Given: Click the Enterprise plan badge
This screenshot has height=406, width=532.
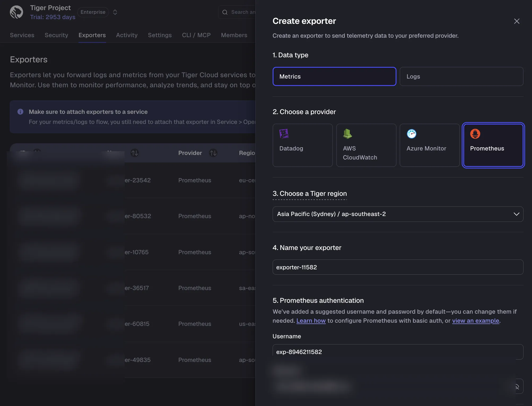Looking at the screenshot, I should click(93, 12).
